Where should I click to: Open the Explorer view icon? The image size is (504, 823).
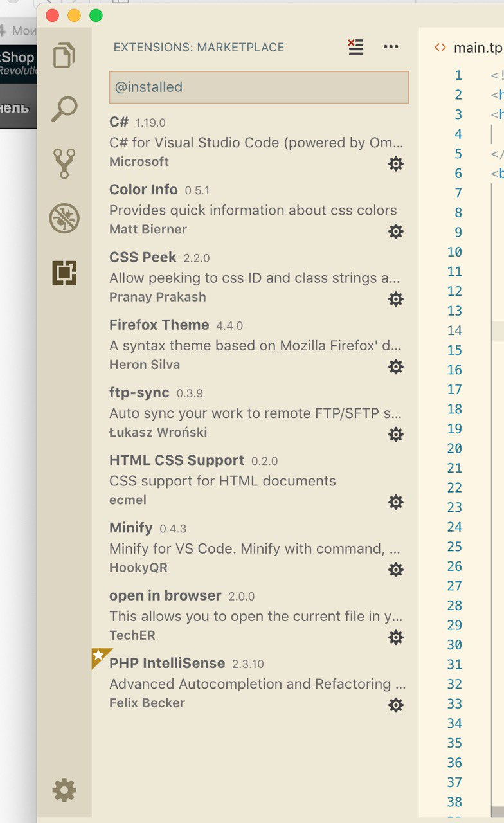click(x=64, y=55)
